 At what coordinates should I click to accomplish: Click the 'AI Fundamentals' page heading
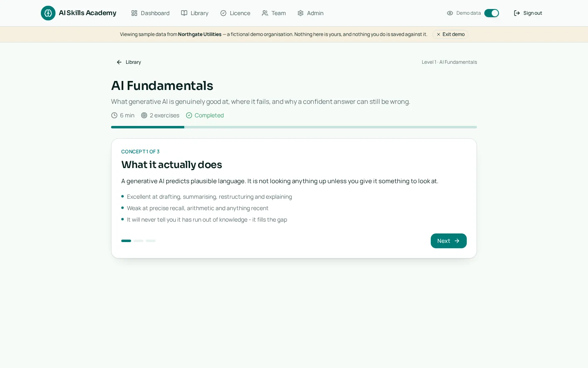[162, 85]
